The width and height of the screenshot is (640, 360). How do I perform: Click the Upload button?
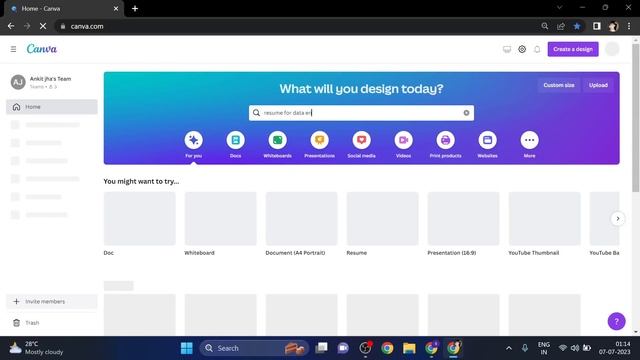(598, 85)
